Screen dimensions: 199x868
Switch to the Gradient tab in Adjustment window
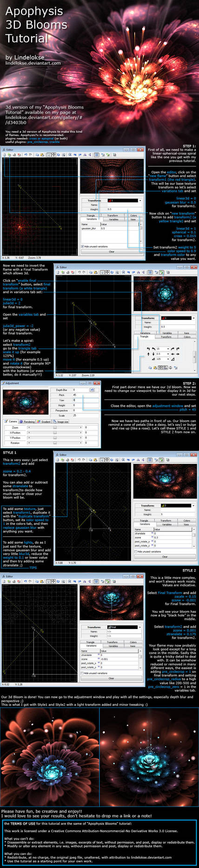(44, 422)
